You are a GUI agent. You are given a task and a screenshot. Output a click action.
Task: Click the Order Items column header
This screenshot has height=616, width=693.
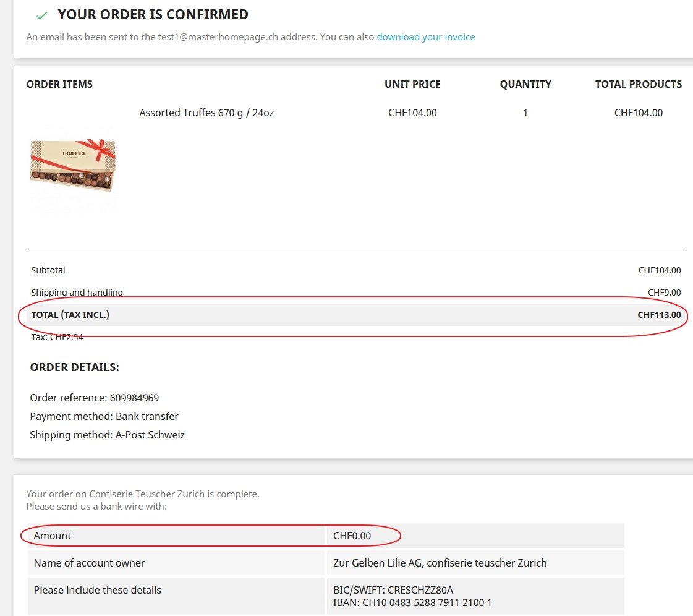[x=59, y=84]
